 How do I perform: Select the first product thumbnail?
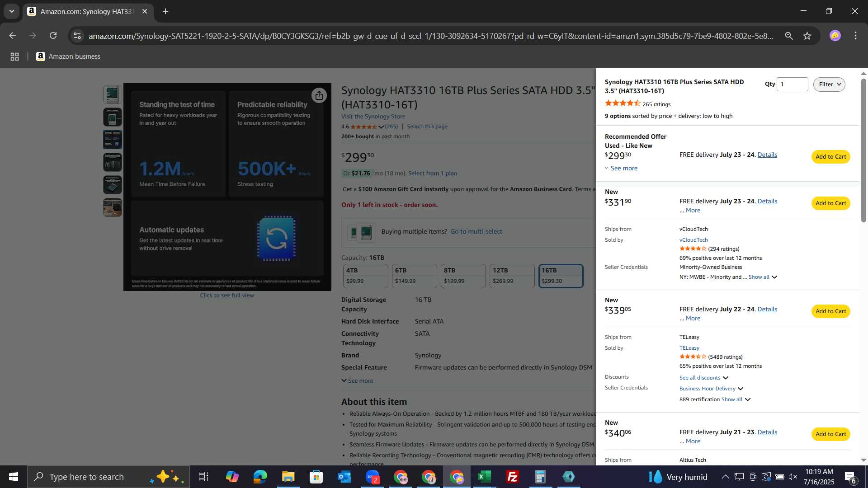(113, 94)
